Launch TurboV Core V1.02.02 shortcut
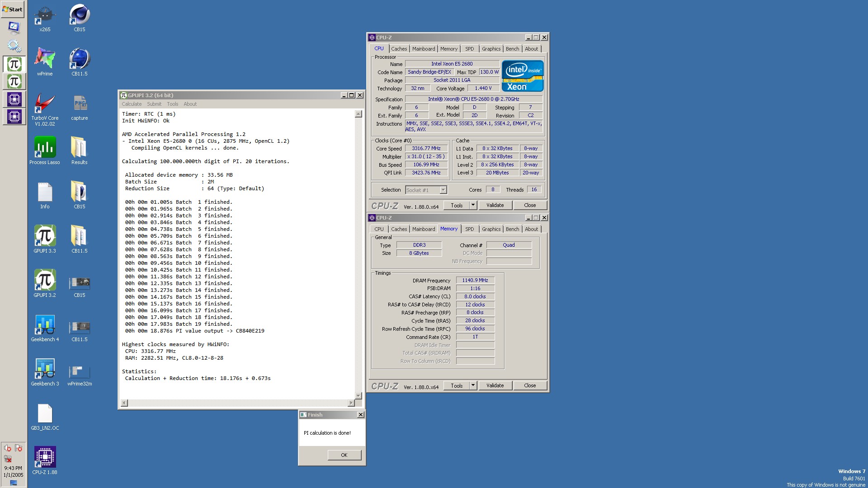Image resolution: width=868 pixels, height=488 pixels. point(45,109)
